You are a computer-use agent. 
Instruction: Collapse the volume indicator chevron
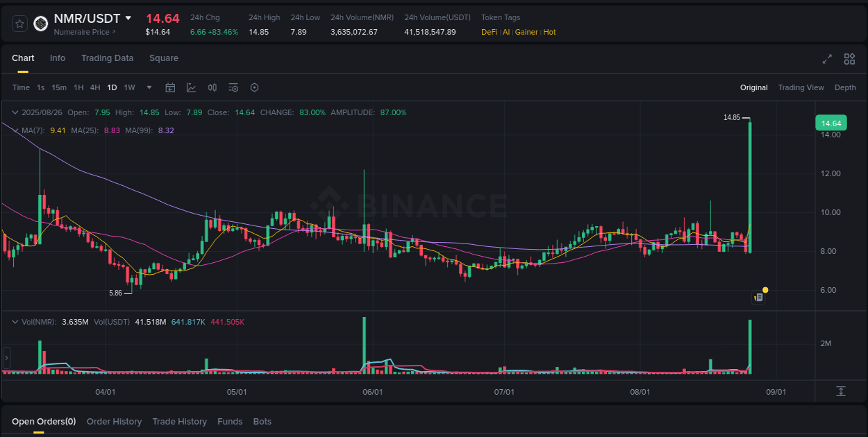coord(15,321)
